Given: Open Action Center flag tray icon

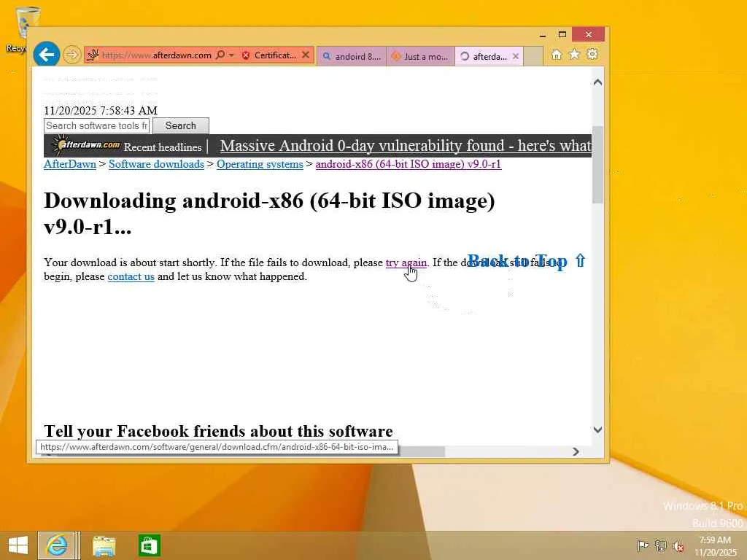Looking at the screenshot, I should point(643,545).
